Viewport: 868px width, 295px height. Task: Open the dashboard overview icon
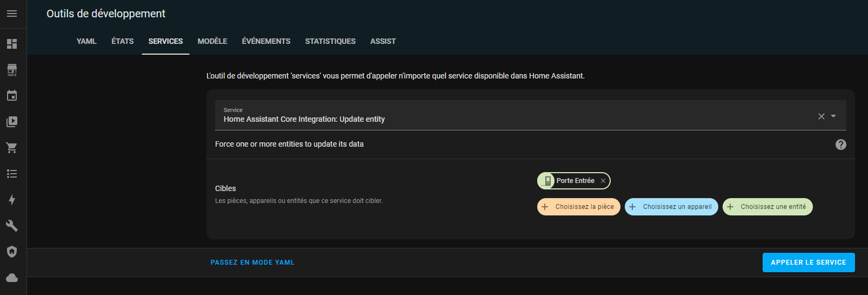pyautogui.click(x=12, y=44)
